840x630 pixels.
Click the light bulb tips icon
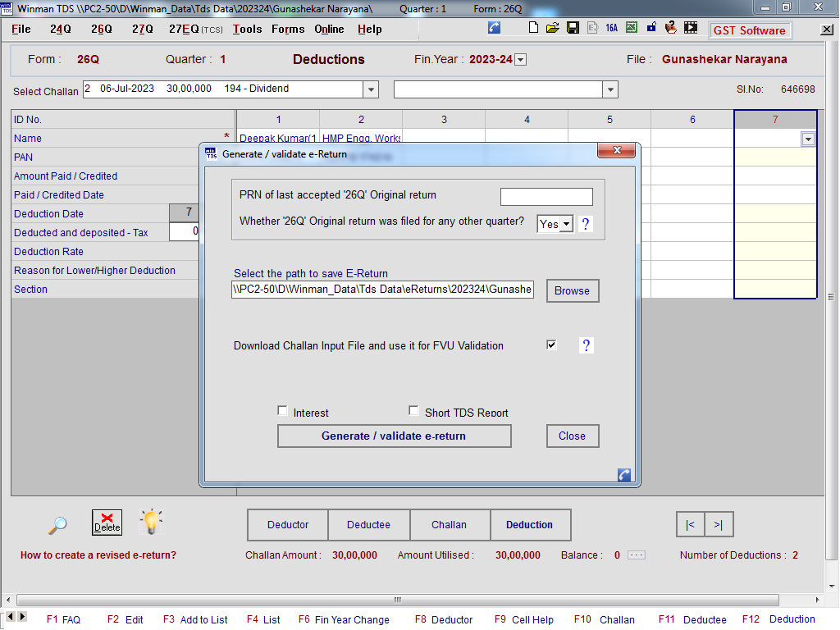(x=151, y=522)
